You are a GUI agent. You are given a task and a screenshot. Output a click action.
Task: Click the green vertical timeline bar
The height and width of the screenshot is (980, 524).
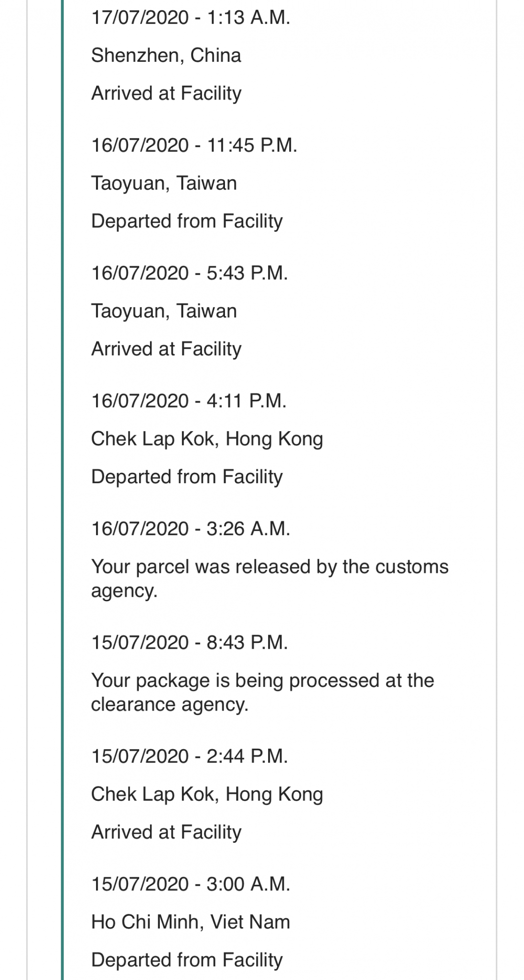point(62,490)
